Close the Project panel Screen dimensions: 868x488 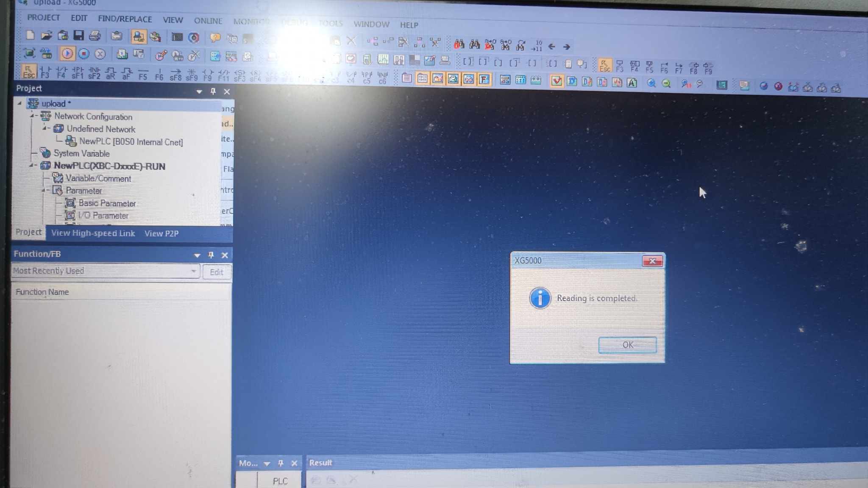pyautogui.click(x=227, y=91)
